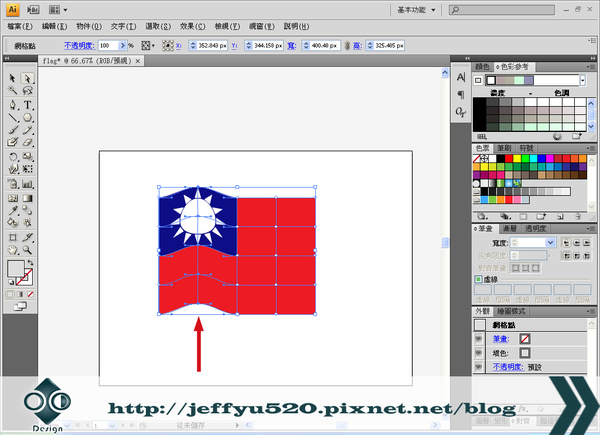The height and width of the screenshot is (435, 600).
Task: Select the Eraser tool
Action: point(27,142)
